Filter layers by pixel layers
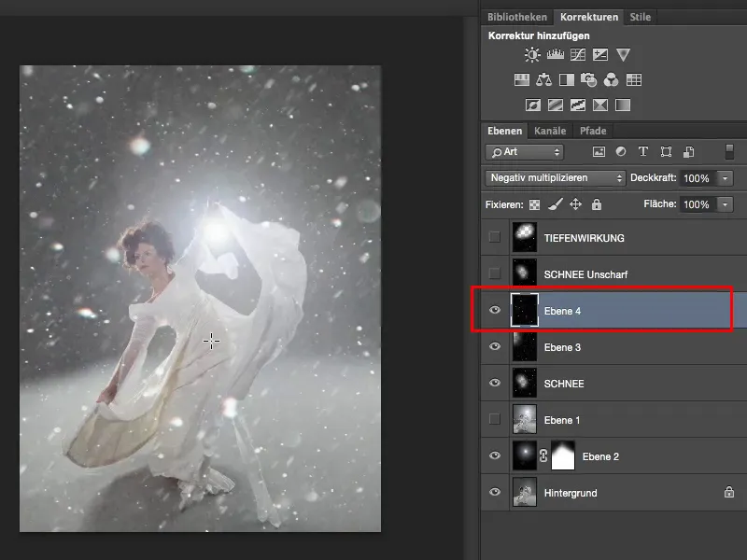Screen dimensions: 747x560 pos(599,152)
